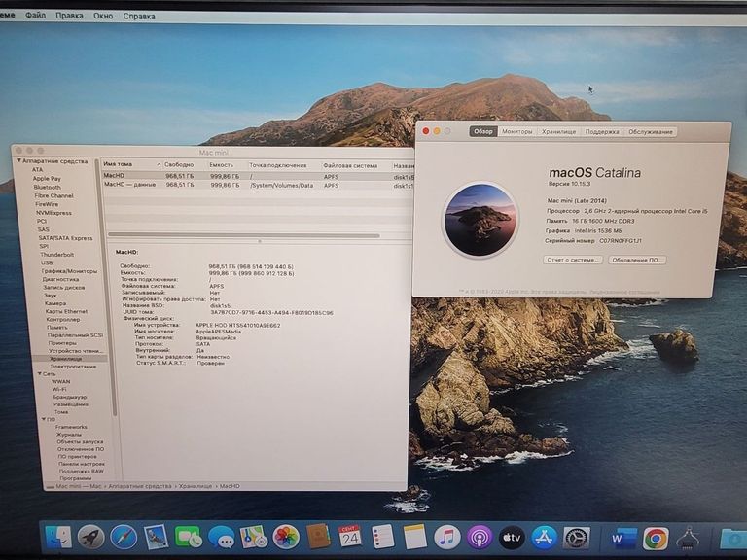Open Apple TV icon in Dock
Screen dimensions: 747x560
(x=512, y=538)
